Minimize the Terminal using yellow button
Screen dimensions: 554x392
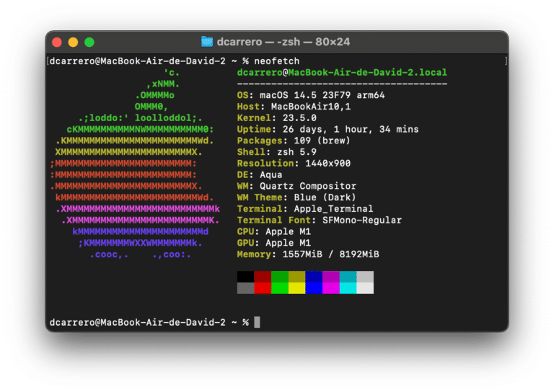73,43
